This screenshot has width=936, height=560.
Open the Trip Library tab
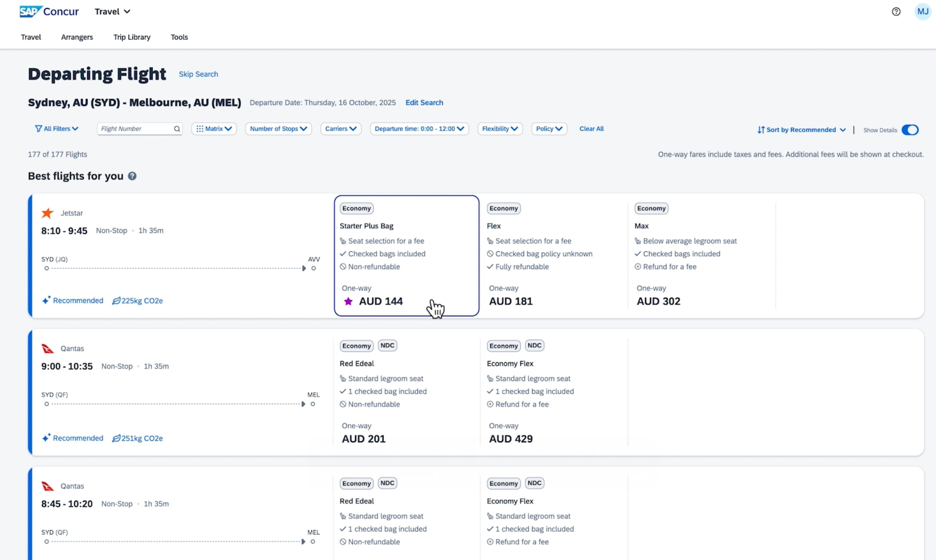coord(132,37)
